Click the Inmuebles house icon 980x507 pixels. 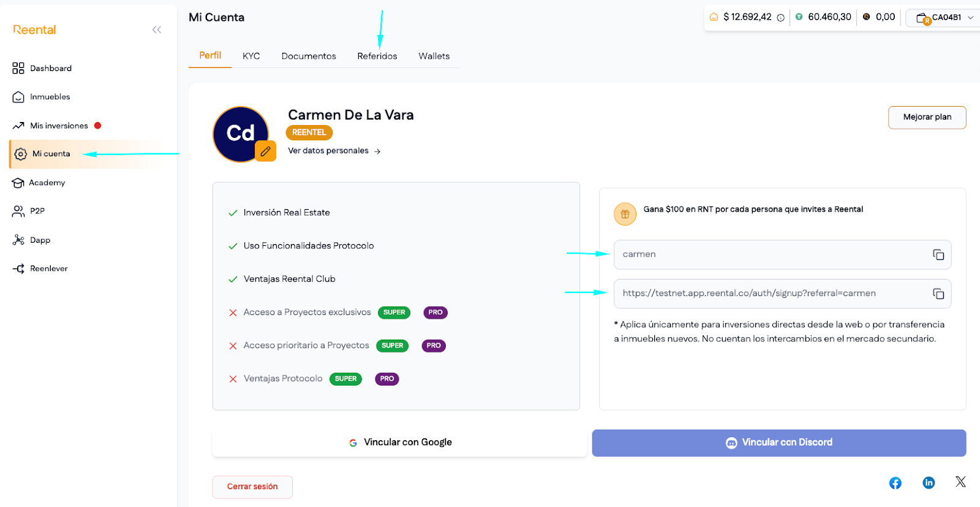coord(18,97)
